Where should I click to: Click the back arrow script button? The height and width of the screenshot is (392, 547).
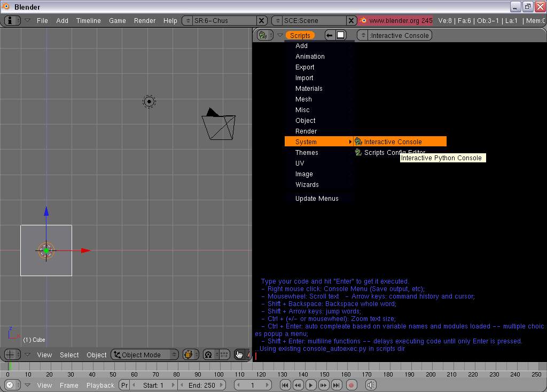coord(329,35)
